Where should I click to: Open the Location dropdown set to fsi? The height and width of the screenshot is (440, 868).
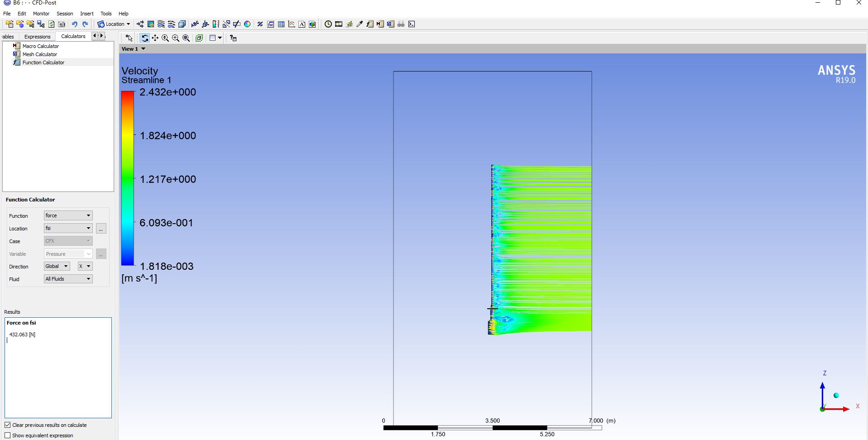pos(68,228)
